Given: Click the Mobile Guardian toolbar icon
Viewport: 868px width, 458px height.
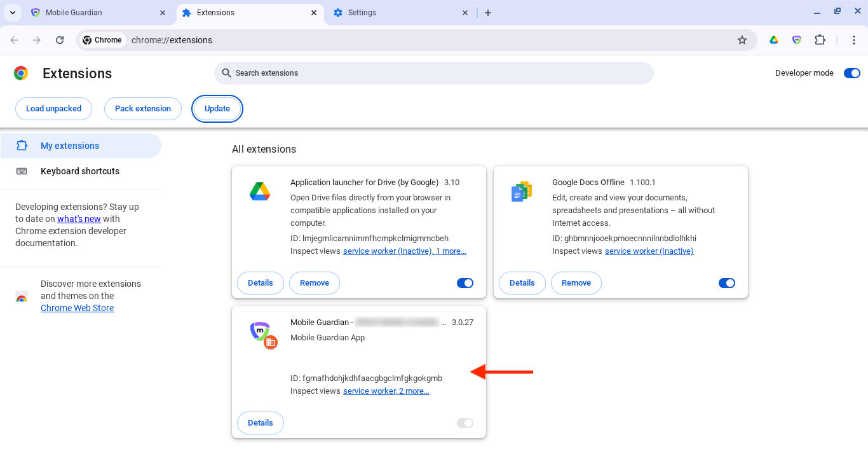Looking at the screenshot, I should coord(797,40).
